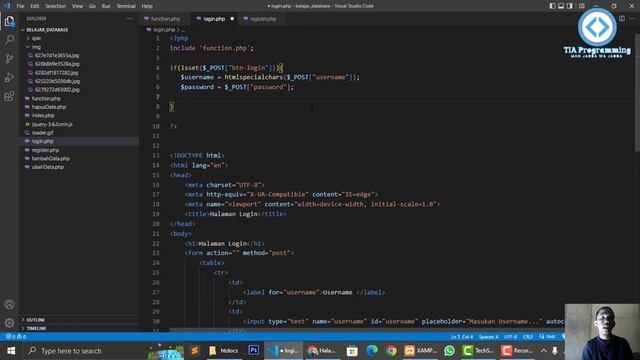640x360 pixels.
Task: Open the Extensions view
Action: (9, 96)
